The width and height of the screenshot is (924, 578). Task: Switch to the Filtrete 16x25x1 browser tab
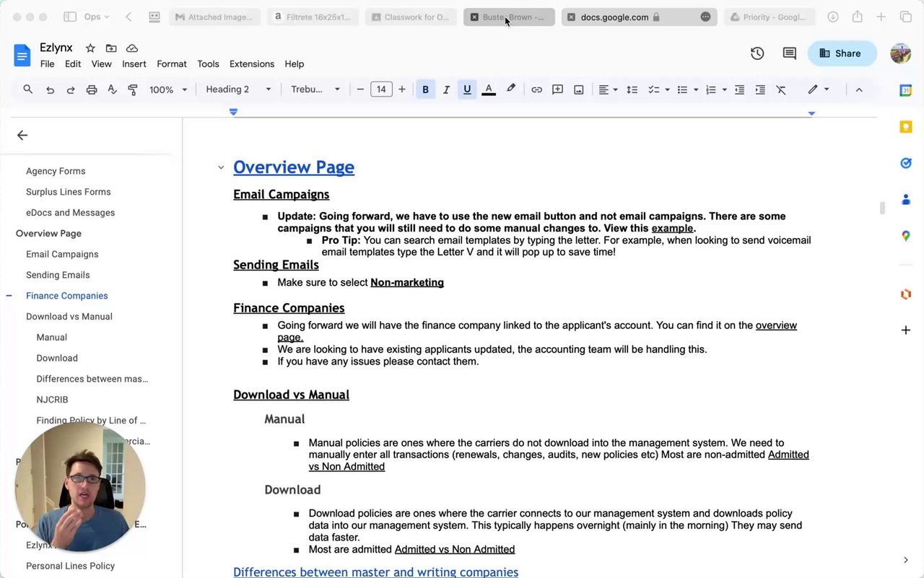coord(313,17)
